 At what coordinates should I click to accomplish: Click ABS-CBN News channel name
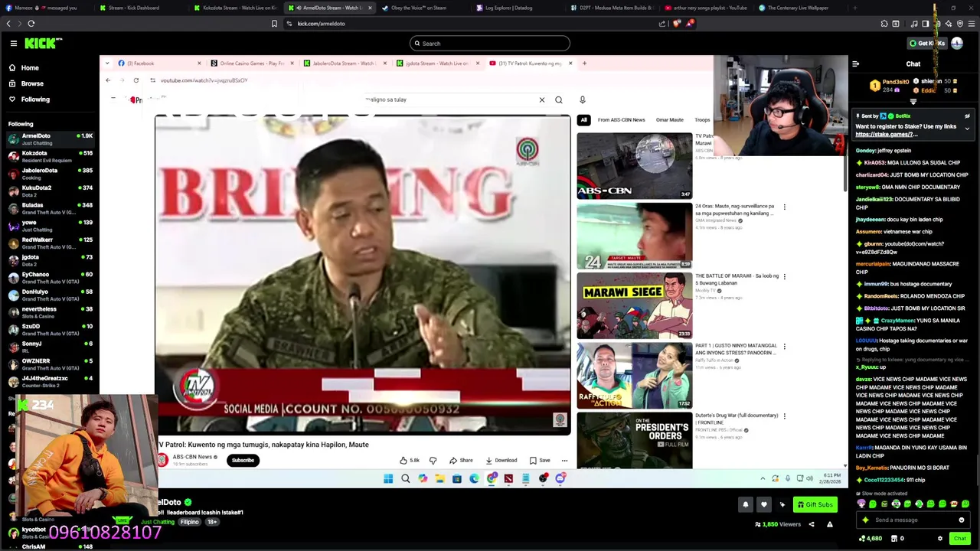tap(192, 458)
